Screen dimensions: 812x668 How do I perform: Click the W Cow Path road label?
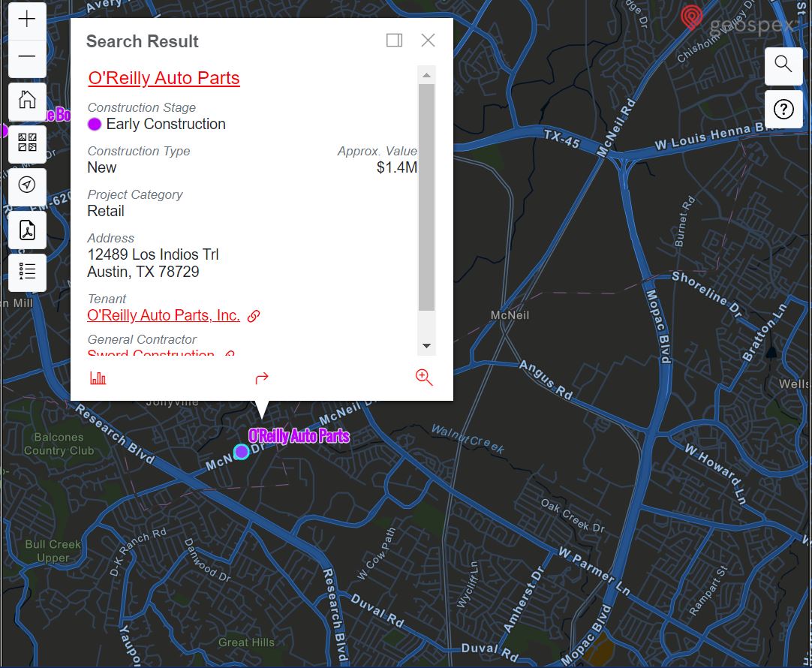coord(377,554)
